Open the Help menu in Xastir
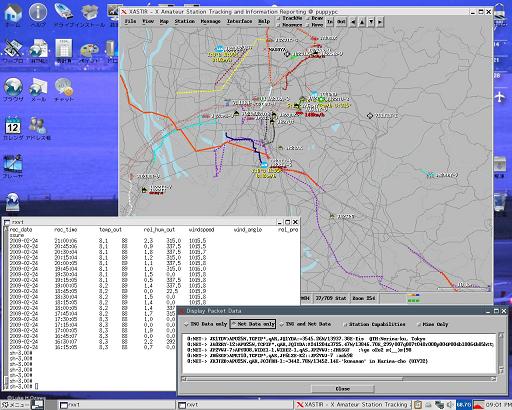The width and height of the screenshot is (512, 410). coord(264,21)
